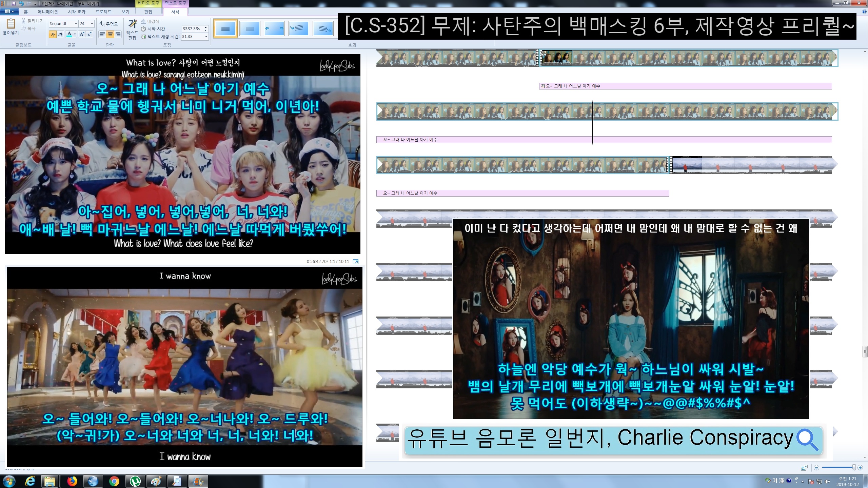Expand the font color dropdown arrow
Screen dimensions: 868x488
(75, 34)
